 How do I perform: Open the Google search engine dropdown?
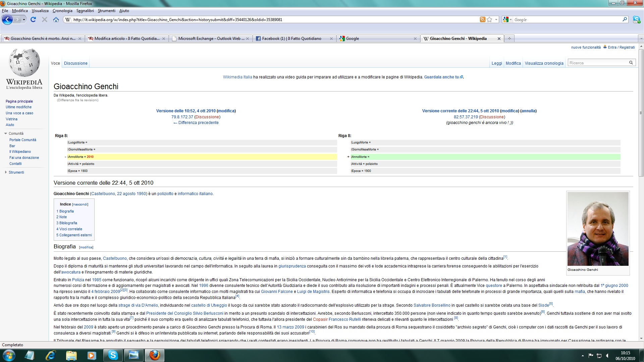[507, 20]
